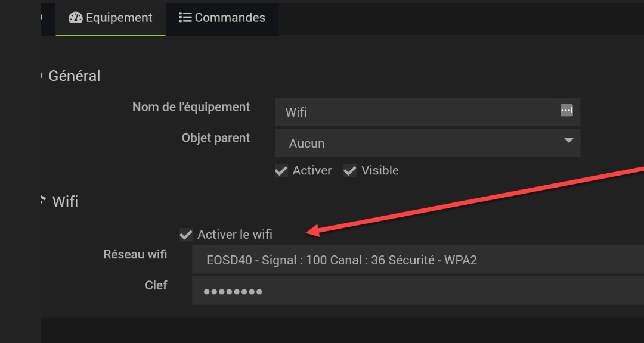Click the Général section heading
The image size is (644, 343).
[75, 76]
